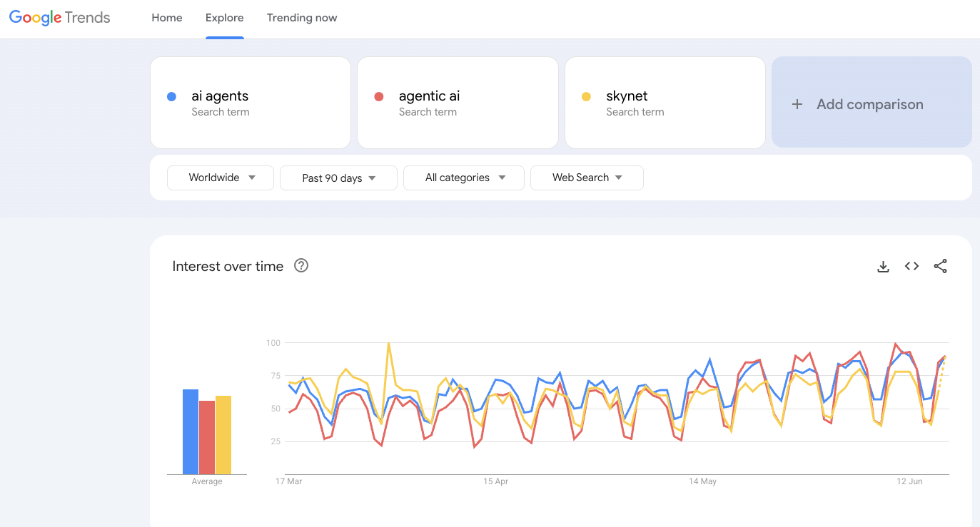980x527 pixels.
Task: Click the plus icon in Add comparison
Action: coord(797,104)
